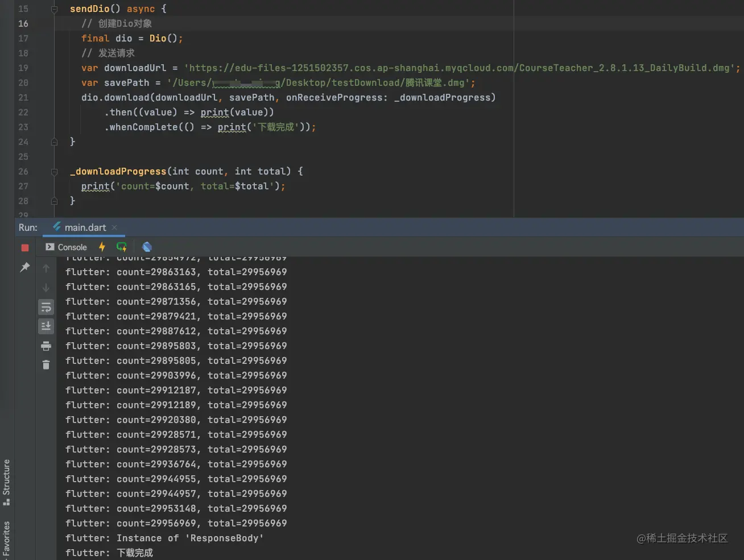Collapse the _downloadProgress function at its fold marker
The image size is (744, 560).
(x=55, y=172)
